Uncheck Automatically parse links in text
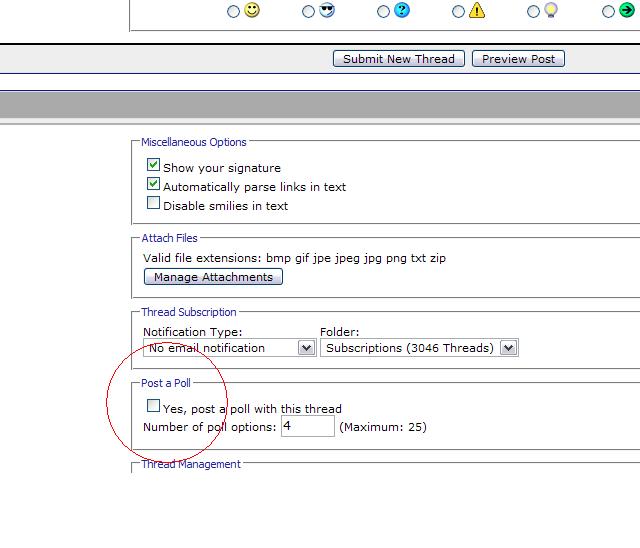640x548 pixels. point(153,184)
